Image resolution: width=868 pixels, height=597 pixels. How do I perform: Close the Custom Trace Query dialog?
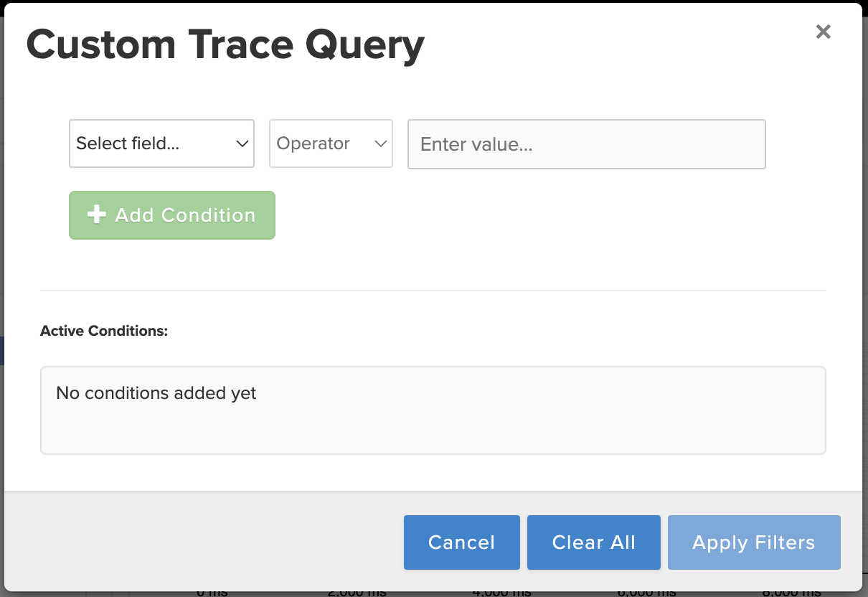coord(823,32)
